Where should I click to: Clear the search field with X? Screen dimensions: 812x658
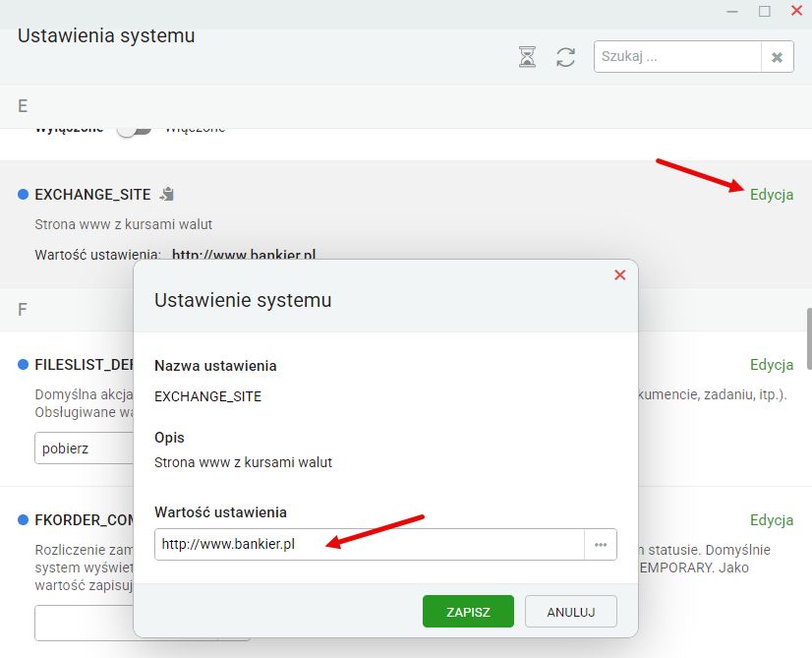click(777, 57)
